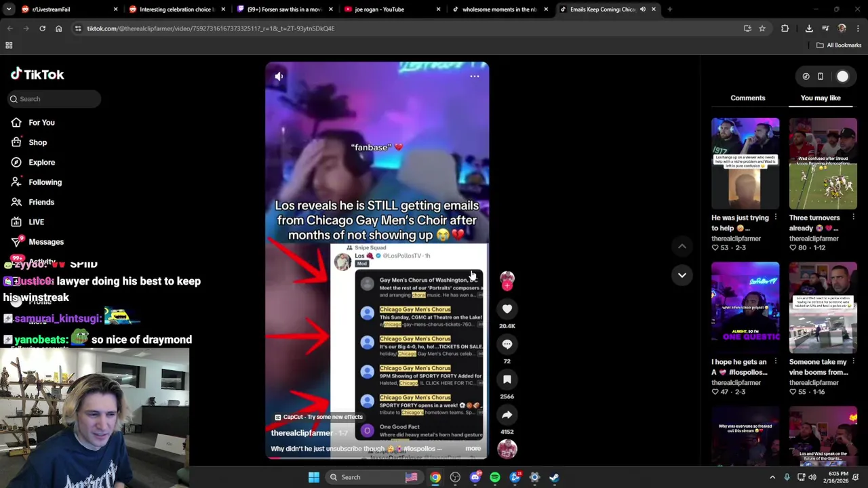The height and width of the screenshot is (488, 868).
Task: Switch to 'Interesting celebration choice' browser tab
Action: [x=176, y=9]
